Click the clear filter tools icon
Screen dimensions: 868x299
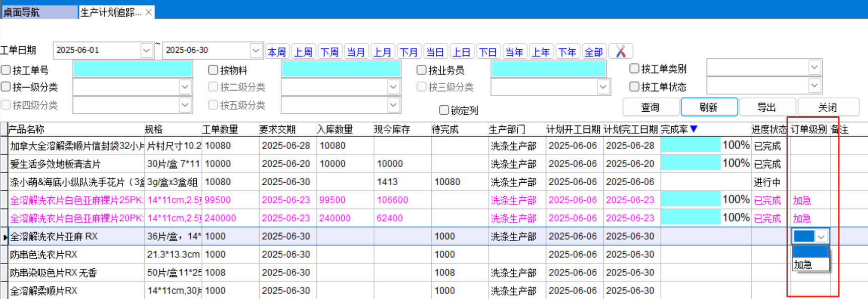coord(620,51)
